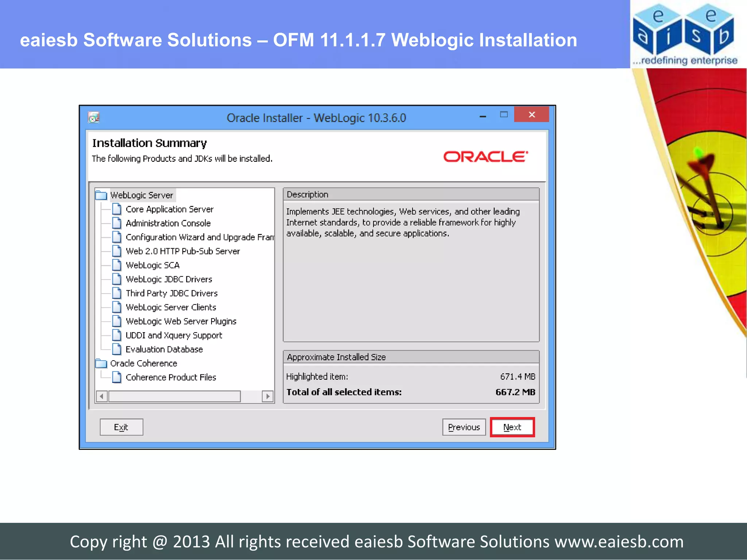The width and height of the screenshot is (747, 560).
Task: Click the horizontal scrollbar thumb in tree panel
Action: coord(174,396)
